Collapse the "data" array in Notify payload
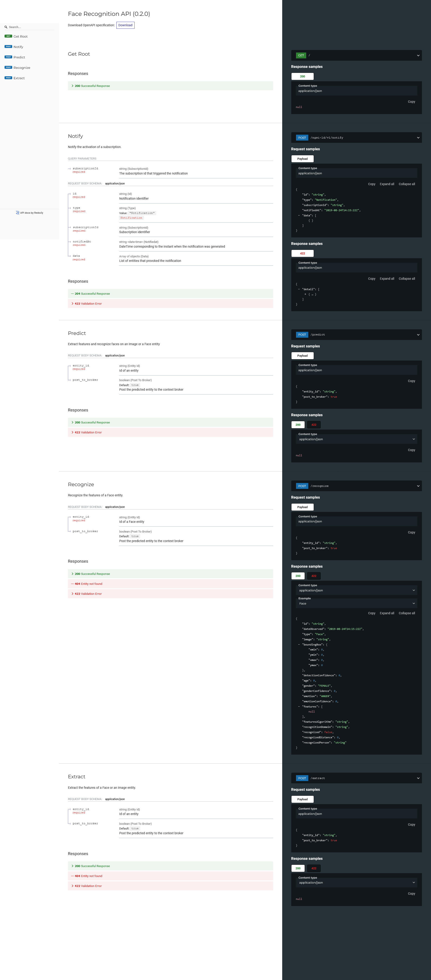 coord(299,215)
